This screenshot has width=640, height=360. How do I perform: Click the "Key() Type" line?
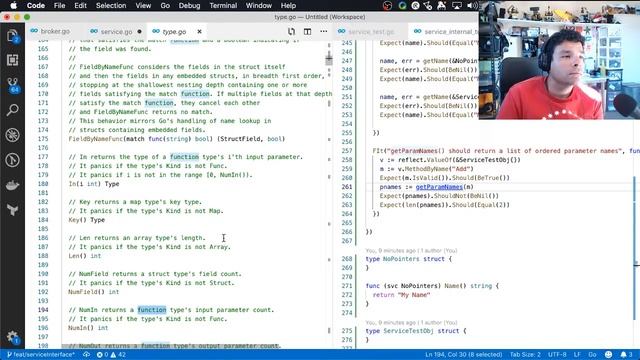[x=87, y=220]
